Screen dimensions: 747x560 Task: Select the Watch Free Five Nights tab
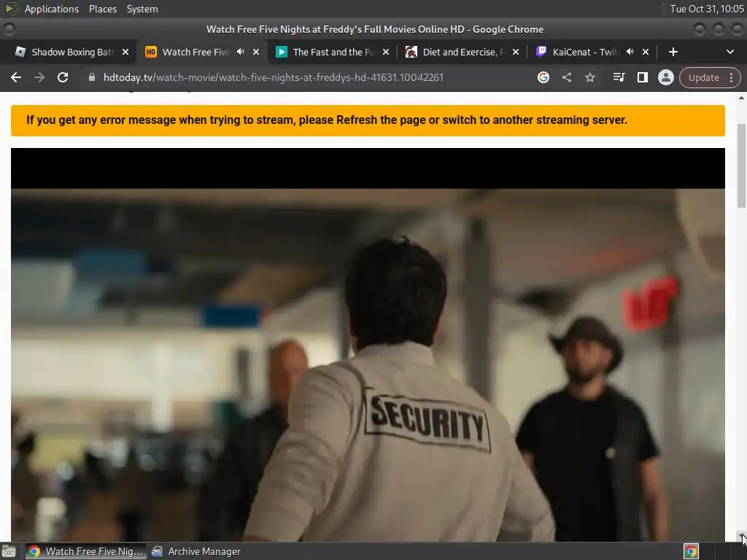(196, 52)
